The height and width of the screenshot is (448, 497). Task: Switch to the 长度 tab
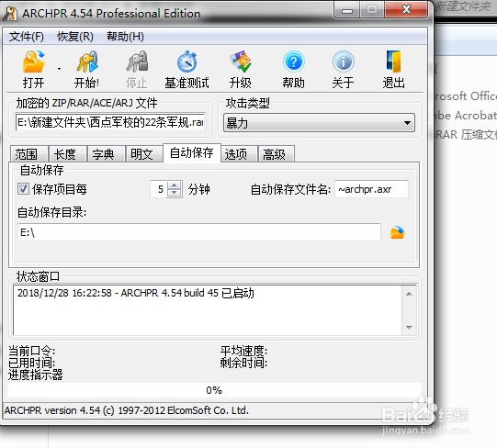[x=67, y=154]
